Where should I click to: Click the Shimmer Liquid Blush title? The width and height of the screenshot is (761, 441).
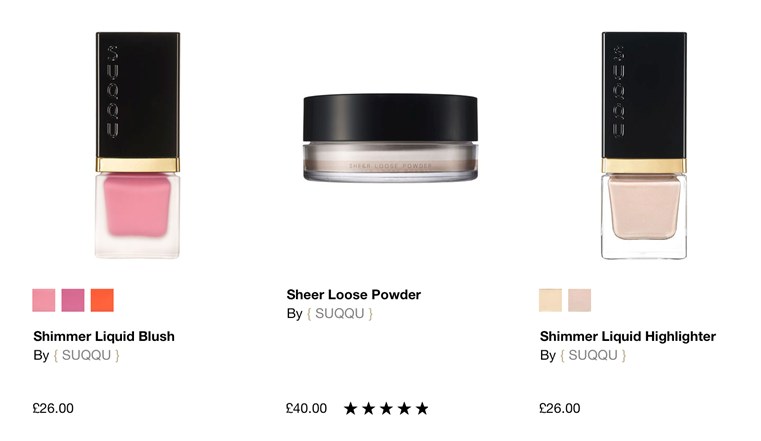coord(104,336)
